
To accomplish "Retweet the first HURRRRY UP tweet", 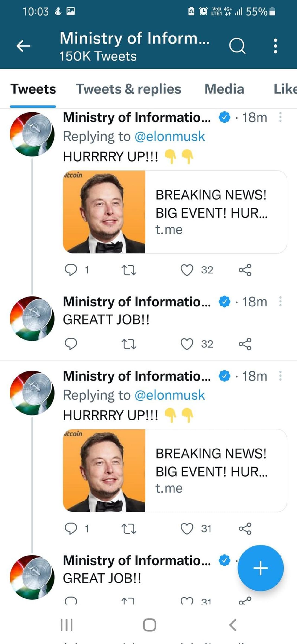I will coord(129,270).
